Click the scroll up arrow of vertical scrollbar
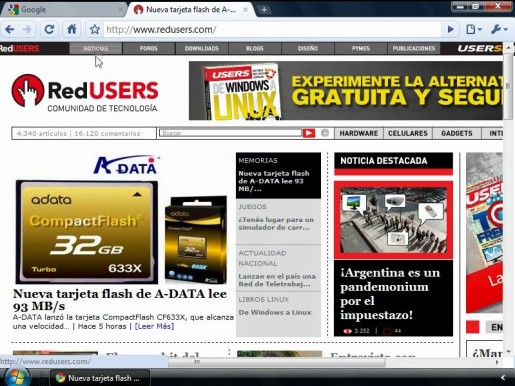The height and width of the screenshot is (386, 515). pos(508,48)
